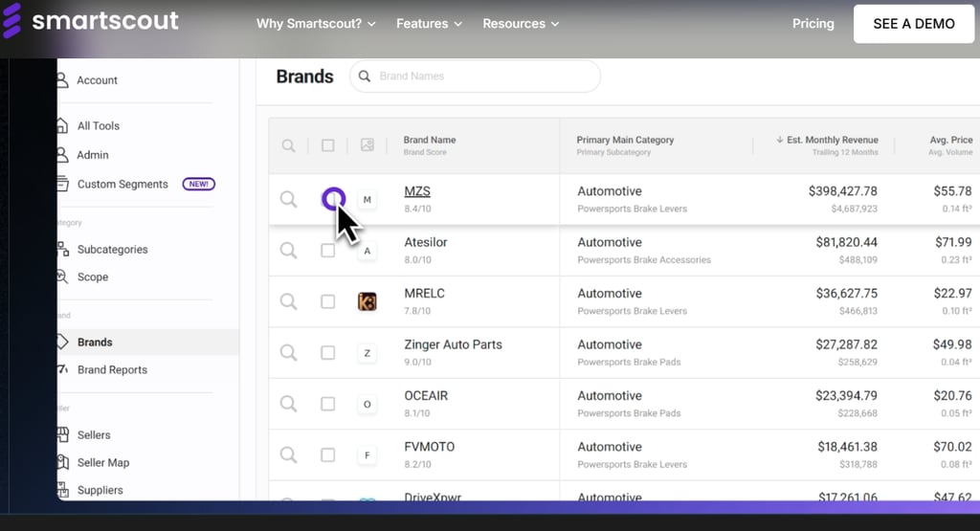This screenshot has width=980, height=531.
Task: Click the Zinger Auto Parts brand name
Action: tap(453, 344)
